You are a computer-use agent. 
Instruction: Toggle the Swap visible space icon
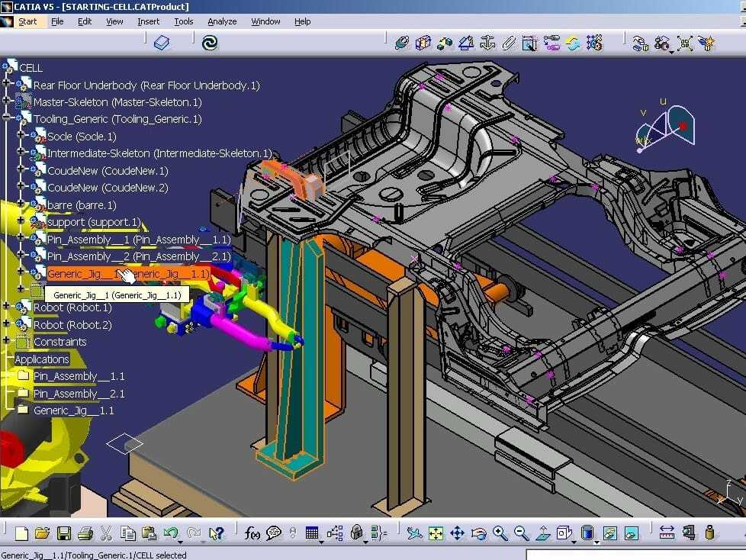pos(632,533)
